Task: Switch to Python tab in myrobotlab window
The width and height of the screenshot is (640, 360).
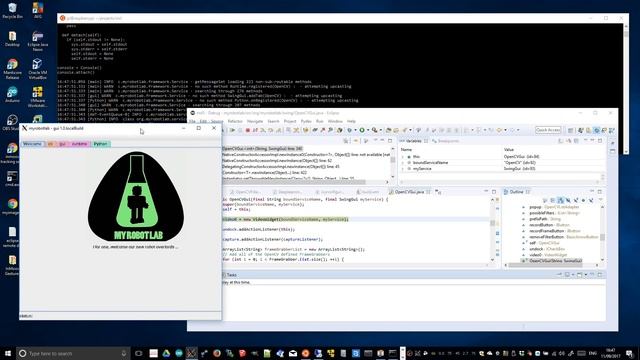Action: (100, 144)
